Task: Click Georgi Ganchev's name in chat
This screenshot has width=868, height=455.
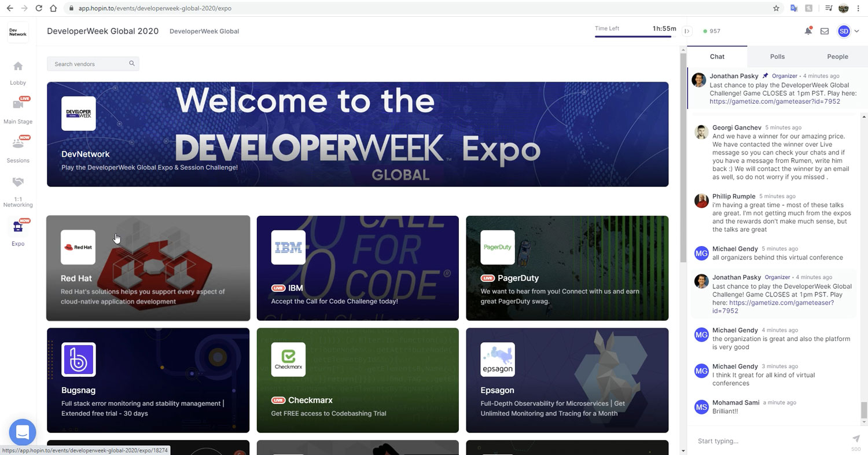Action: pos(737,127)
